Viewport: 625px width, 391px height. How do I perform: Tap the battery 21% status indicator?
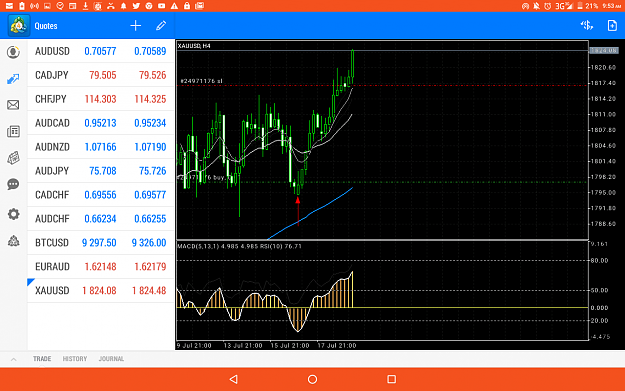588,6
